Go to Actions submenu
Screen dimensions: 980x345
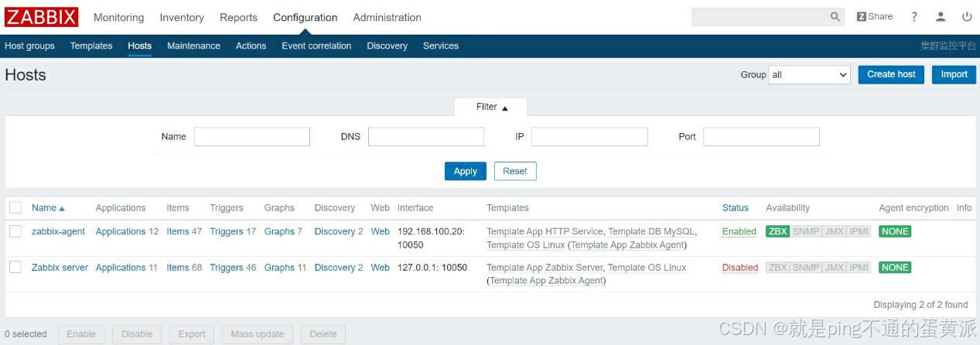[x=251, y=46]
